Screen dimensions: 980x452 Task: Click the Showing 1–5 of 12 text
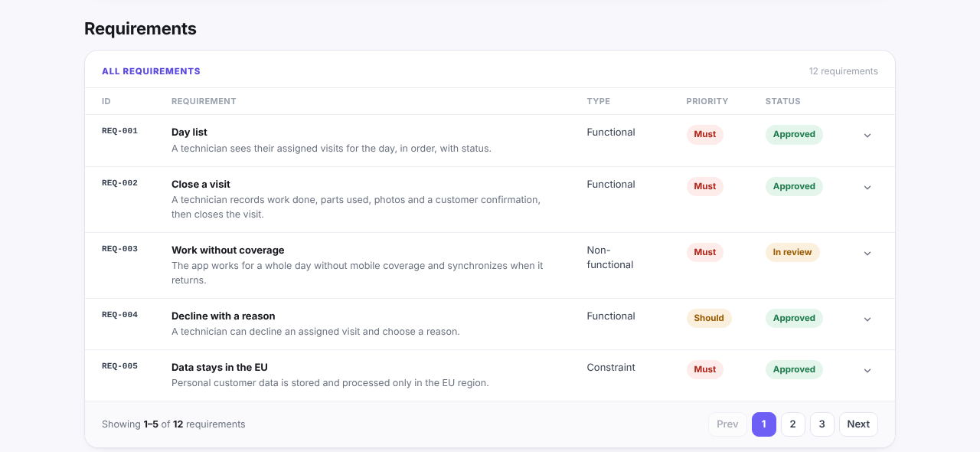point(174,424)
